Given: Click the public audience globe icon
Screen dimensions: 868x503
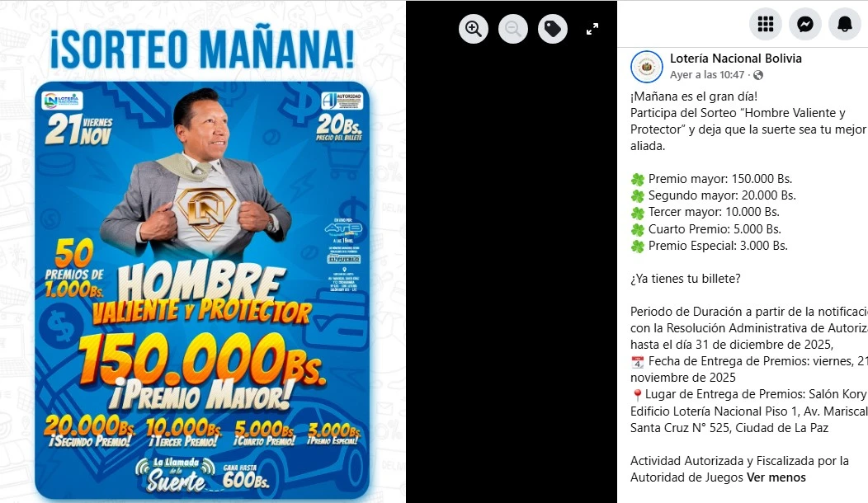Looking at the screenshot, I should tap(757, 75).
